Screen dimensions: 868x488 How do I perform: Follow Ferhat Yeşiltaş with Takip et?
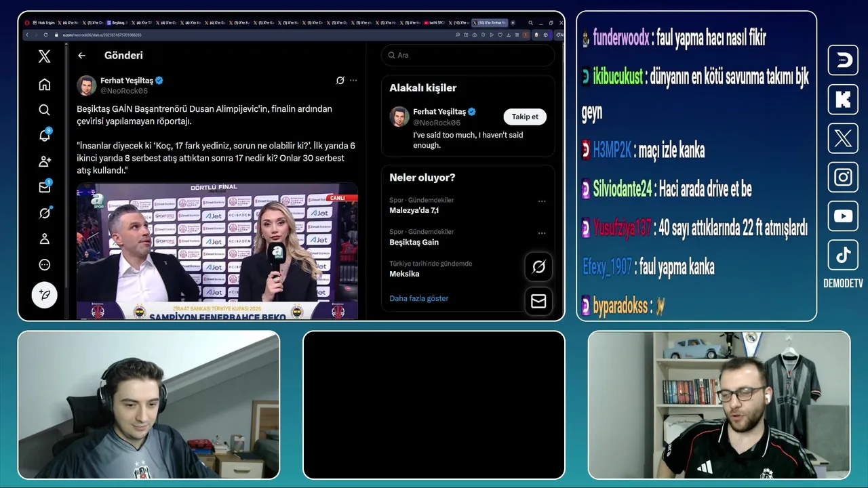pos(525,117)
